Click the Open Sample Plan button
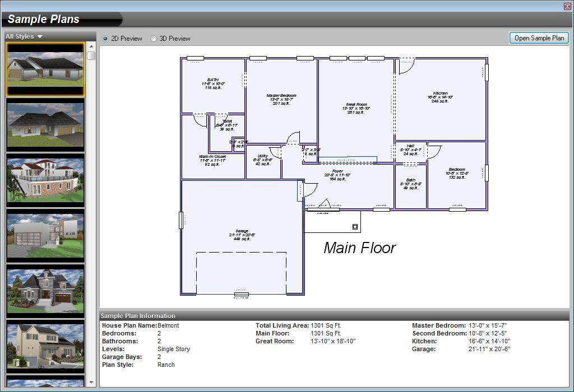Screen dimensions: 574x392 click(539, 38)
